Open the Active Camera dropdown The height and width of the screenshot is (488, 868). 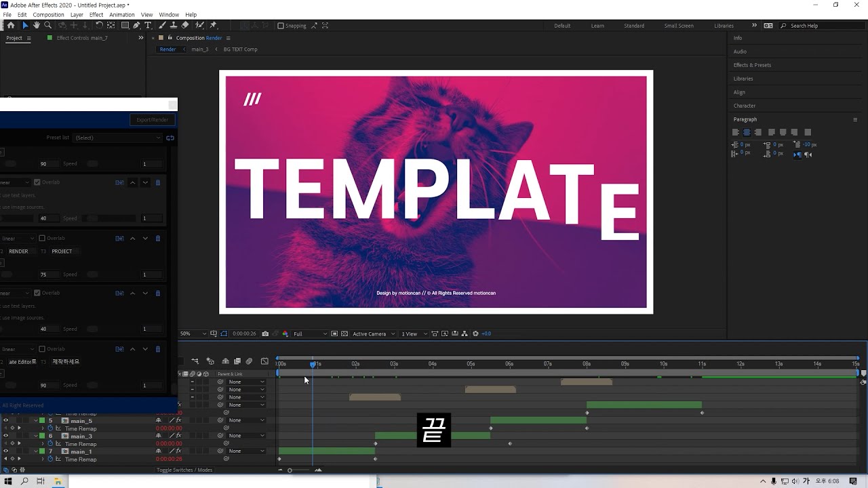point(372,333)
